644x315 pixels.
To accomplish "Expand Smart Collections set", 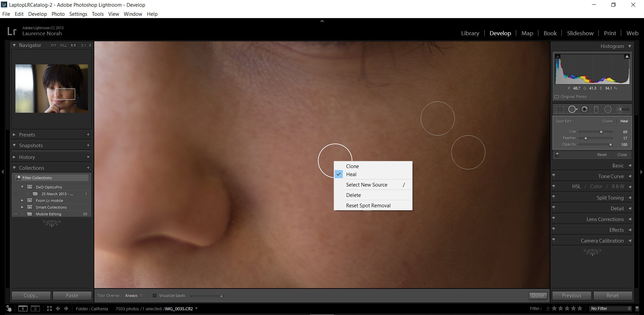I will [x=22, y=207].
